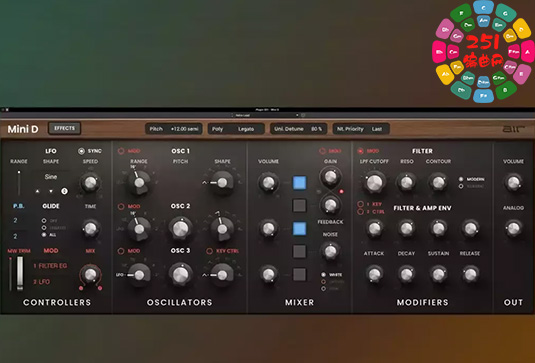Click the Glide TIME knob

coord(90,229)
